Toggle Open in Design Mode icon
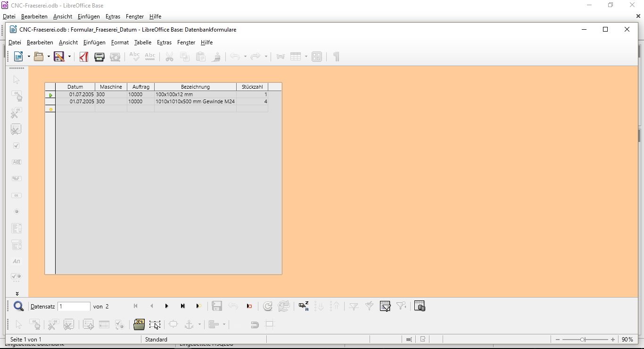 tap(139, 324)
